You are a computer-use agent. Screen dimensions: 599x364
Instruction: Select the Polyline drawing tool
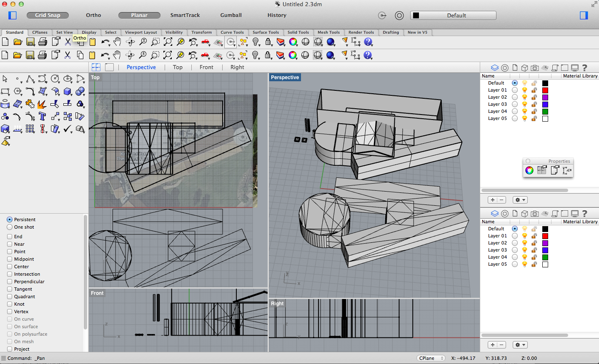click(x=30, y=79)
